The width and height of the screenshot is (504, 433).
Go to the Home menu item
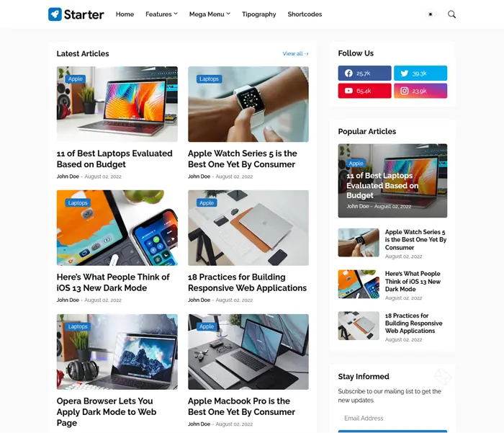pos(125,14)
